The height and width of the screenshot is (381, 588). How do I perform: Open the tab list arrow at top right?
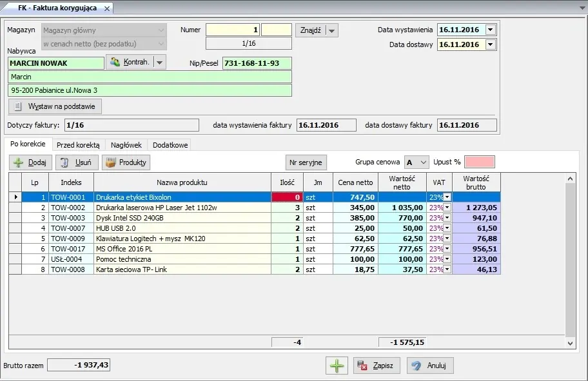point(582,8)
